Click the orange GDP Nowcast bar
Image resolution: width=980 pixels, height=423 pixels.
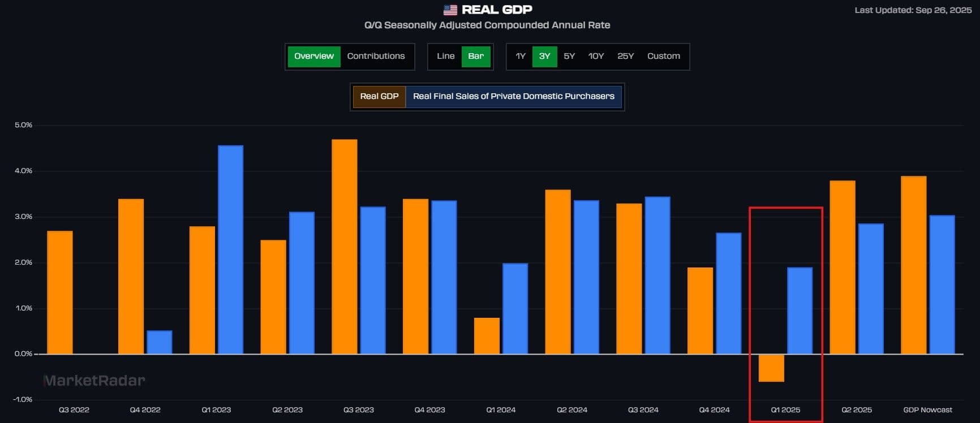[x=913, y=265]
